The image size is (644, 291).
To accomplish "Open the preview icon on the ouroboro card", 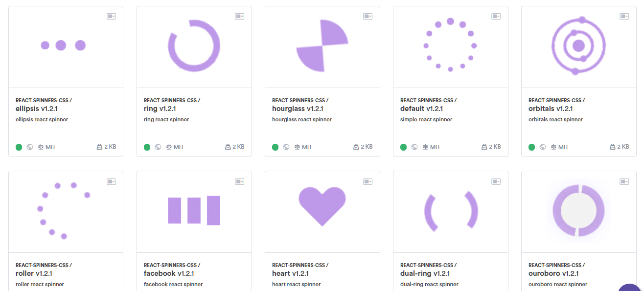I will [624, 180].
